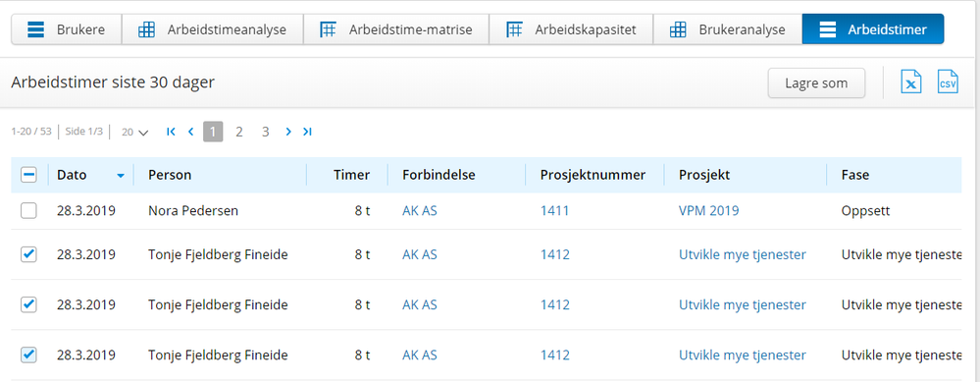Click the Oppsett phase cell
Viewport: 980px width, 382px height.
865,211
